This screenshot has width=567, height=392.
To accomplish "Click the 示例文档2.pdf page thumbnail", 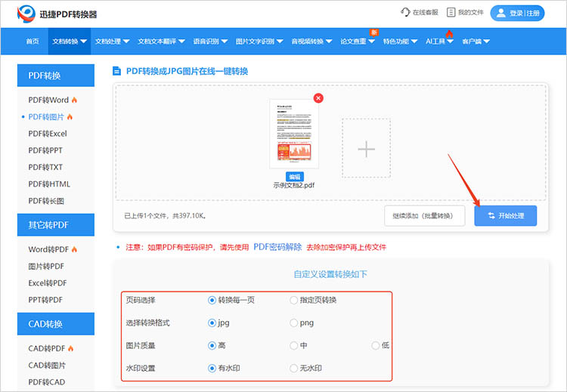I will click(294, 134).
